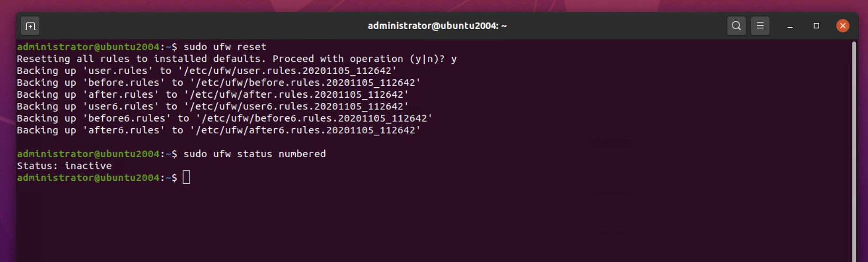Click the 'before.rules' backup output line

[x=219, y=83]
